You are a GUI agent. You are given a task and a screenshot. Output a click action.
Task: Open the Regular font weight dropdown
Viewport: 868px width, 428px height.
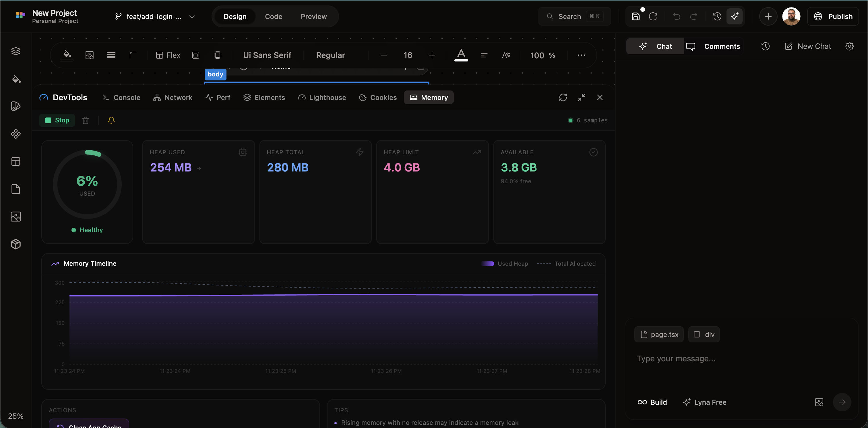[x=330, y=55]
